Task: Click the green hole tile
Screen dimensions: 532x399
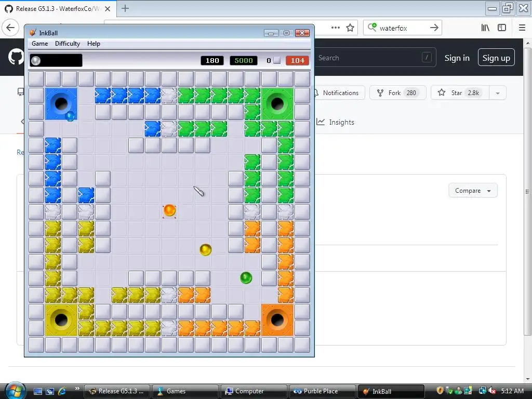Action: point(277,103)
